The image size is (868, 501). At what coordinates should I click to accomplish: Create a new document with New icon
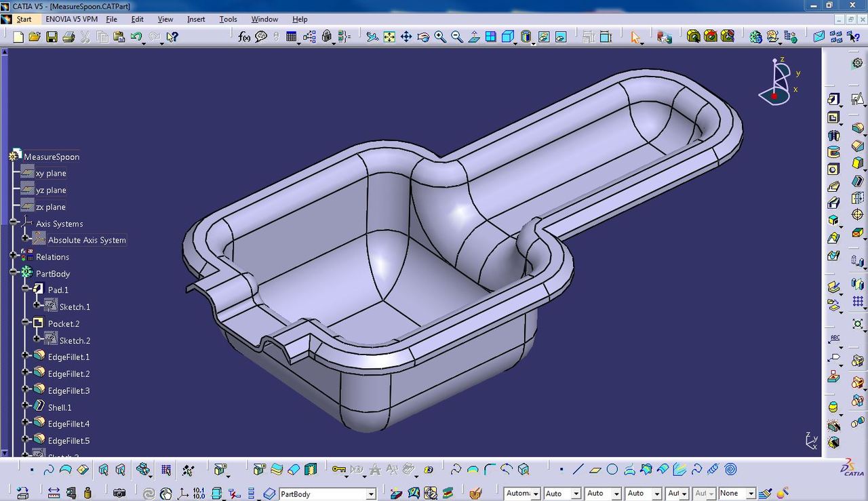point(18,37)
